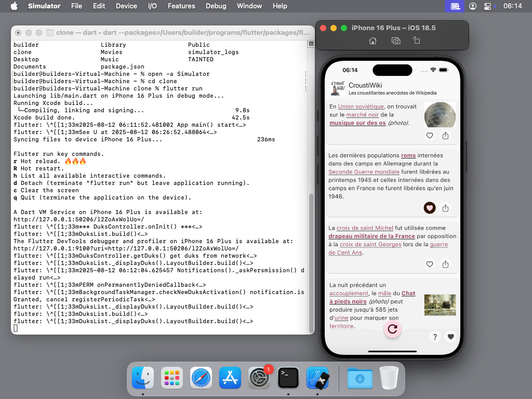Viewport: 532px width, 399px height.
Task: Share the croix de saint Michel anecdote
Action: [x=445, y=264]
